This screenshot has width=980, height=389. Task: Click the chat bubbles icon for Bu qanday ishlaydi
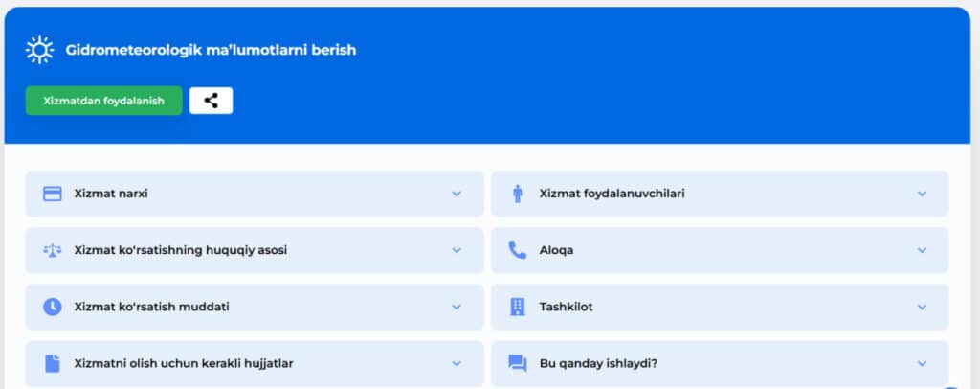518,363
